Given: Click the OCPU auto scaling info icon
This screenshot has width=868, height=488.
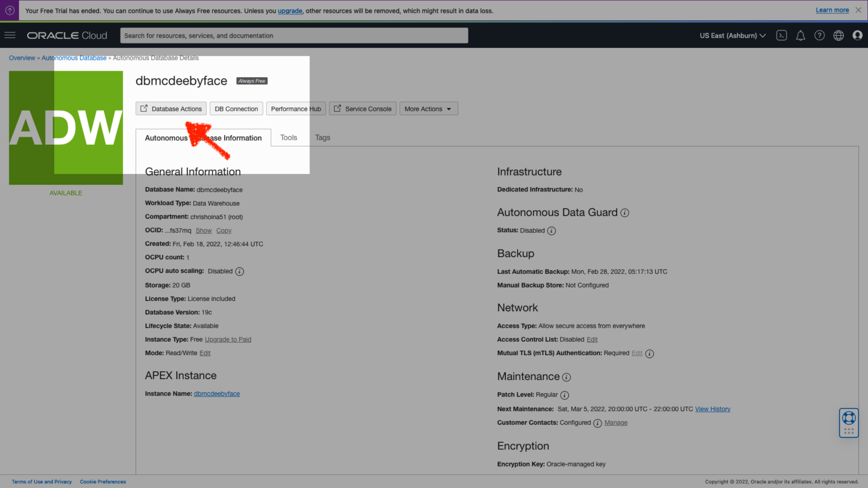Looking at the screenshot, I should (239, 271).
